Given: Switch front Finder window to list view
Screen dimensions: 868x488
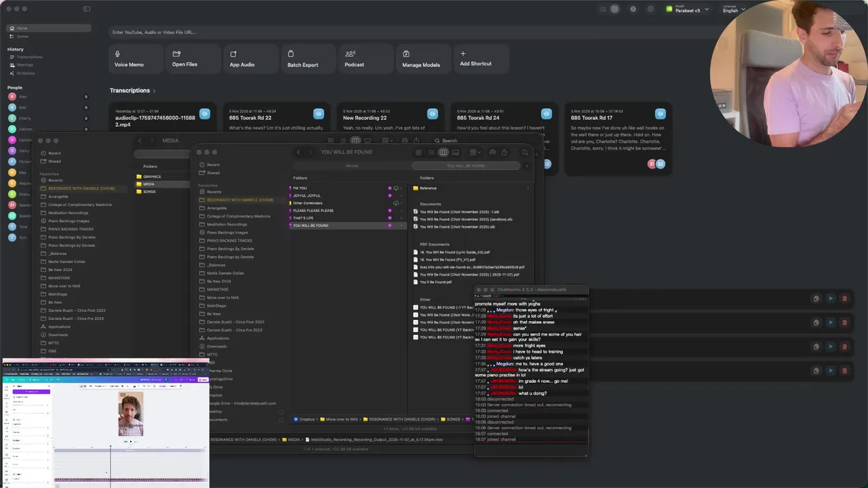Looking at the screenshot, I should click(x=431, y=152).
